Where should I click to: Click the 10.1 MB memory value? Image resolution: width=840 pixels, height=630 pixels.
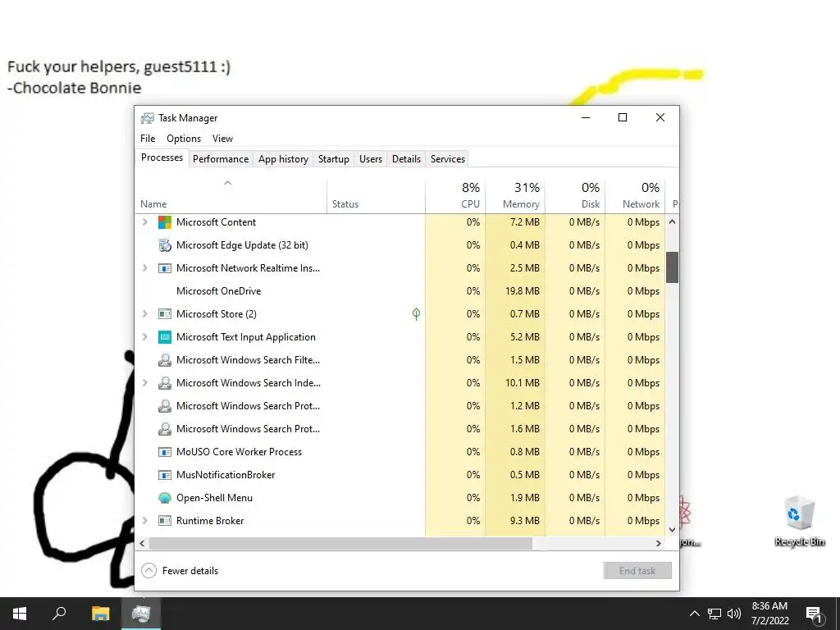pos(523,383)
